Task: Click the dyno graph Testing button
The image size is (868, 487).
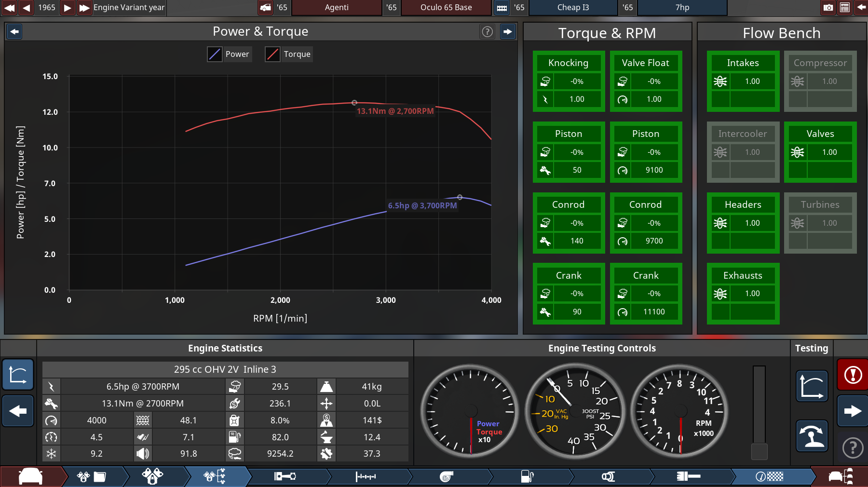Action: [x=812, y=386]
